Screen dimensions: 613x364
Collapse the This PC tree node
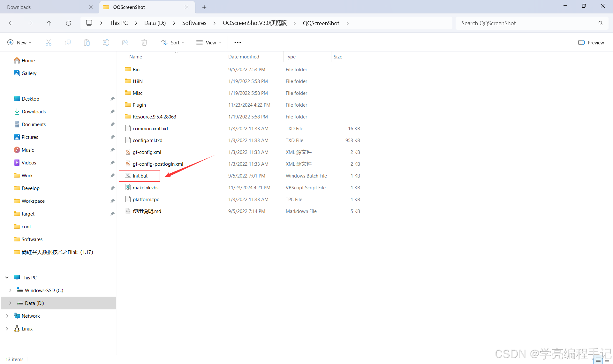[x=7, y=277]
